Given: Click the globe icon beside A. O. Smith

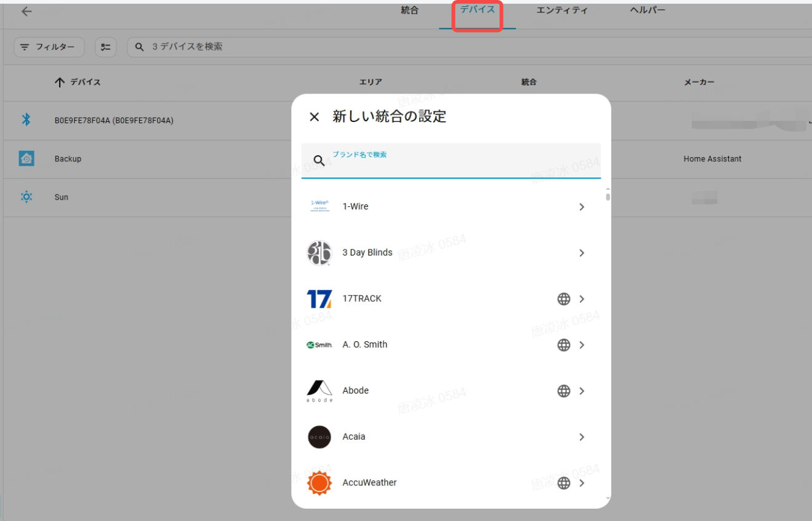Looking at the screenshot, I should (x=564, y=345).
